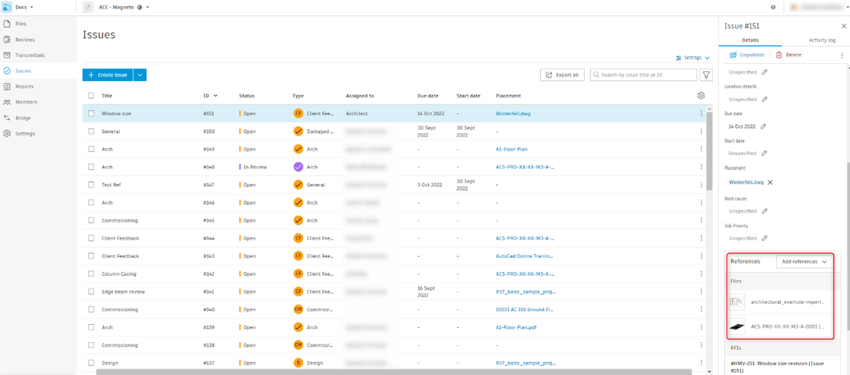850x375 pixels.
Task: Open issue panel more options menu
Action: [842, 55]
